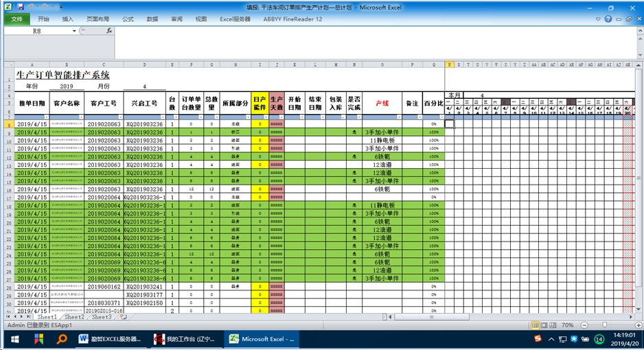Viewport: 644px width, 350px height.
Task: Click the zoom slider in status bar
Action: [x=605, y=325]
